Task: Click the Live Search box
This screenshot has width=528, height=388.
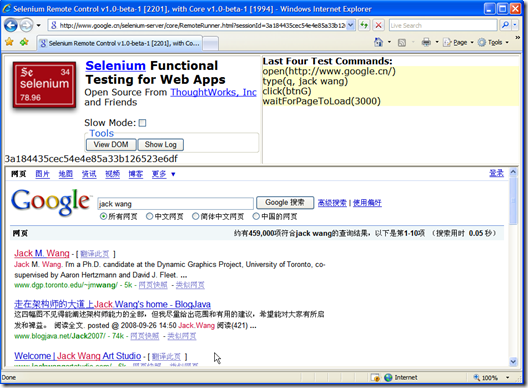Action: 443,25
